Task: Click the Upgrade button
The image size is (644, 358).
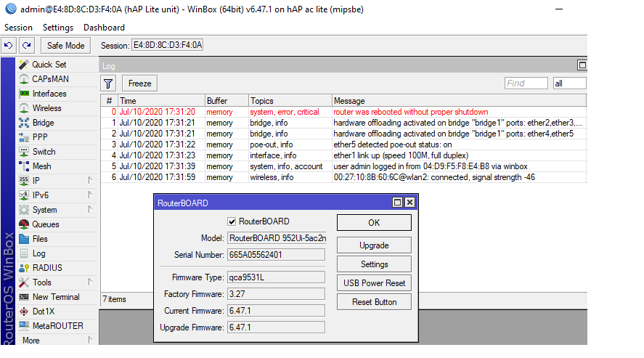Action: click(374, 245)
